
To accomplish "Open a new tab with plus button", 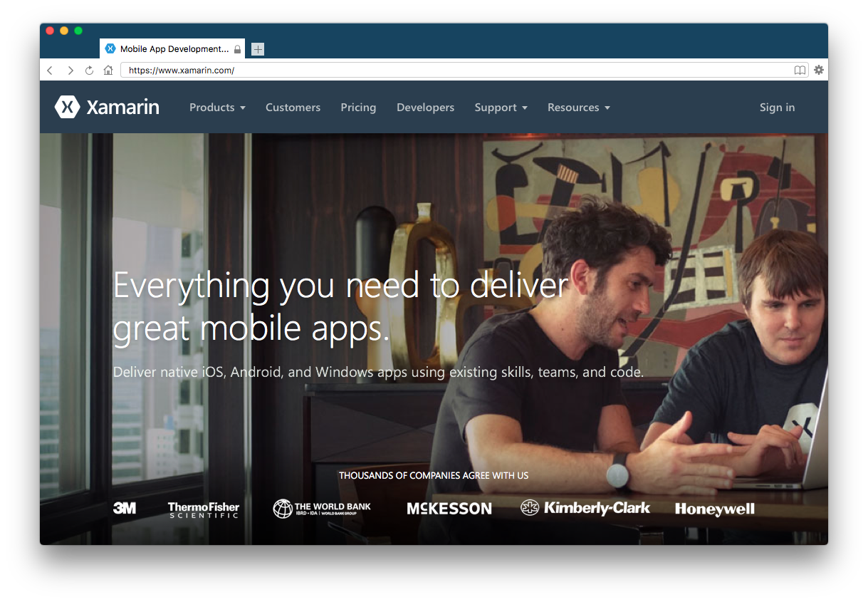I will pos(258,49).
